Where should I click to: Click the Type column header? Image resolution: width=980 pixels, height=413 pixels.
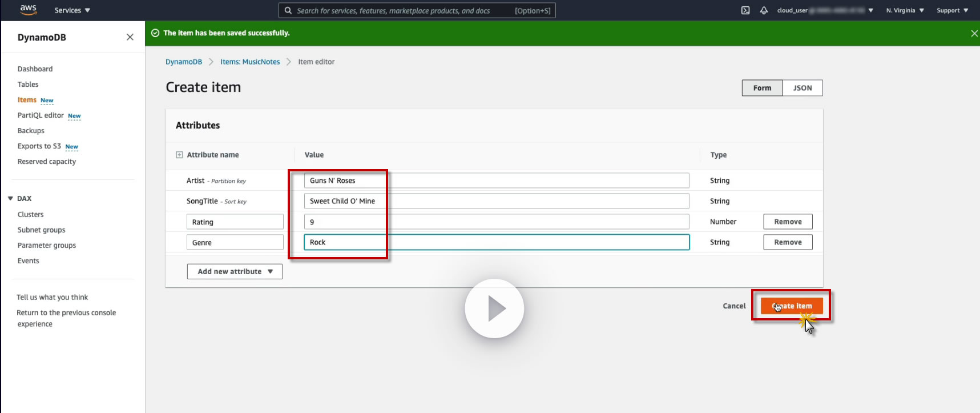[x=718, y=155]
